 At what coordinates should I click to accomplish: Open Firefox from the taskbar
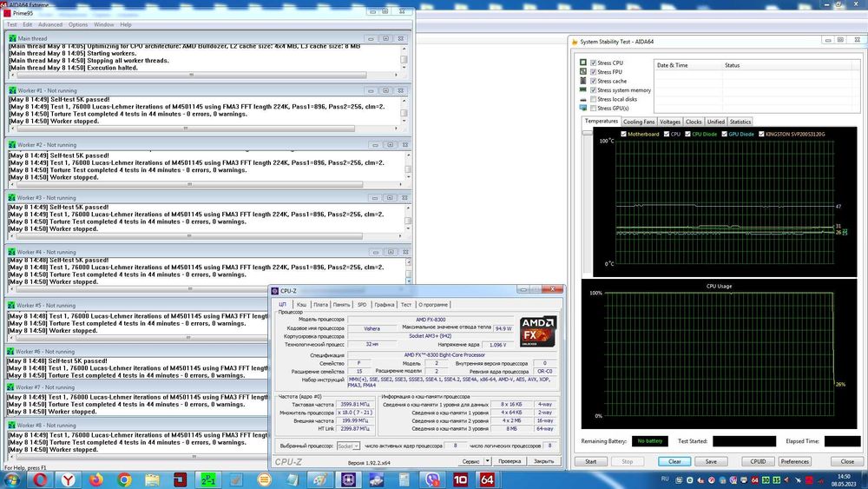95,479
